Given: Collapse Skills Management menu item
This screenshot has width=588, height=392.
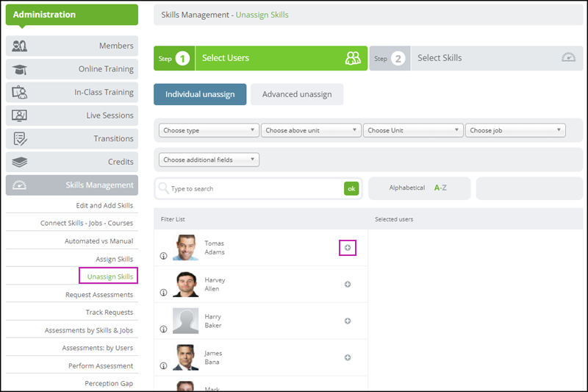Looking at the screenshot, I should [x=72, y=185].
